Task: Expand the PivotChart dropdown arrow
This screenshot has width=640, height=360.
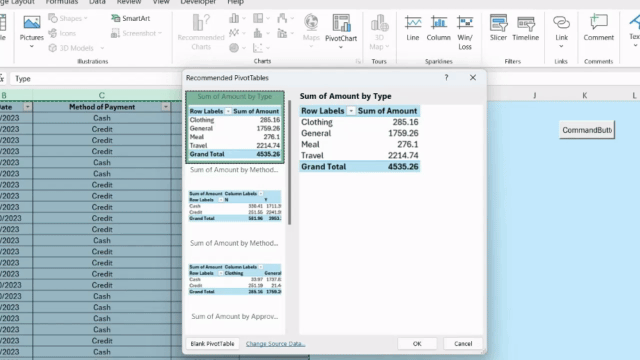Action: point(341,47)
